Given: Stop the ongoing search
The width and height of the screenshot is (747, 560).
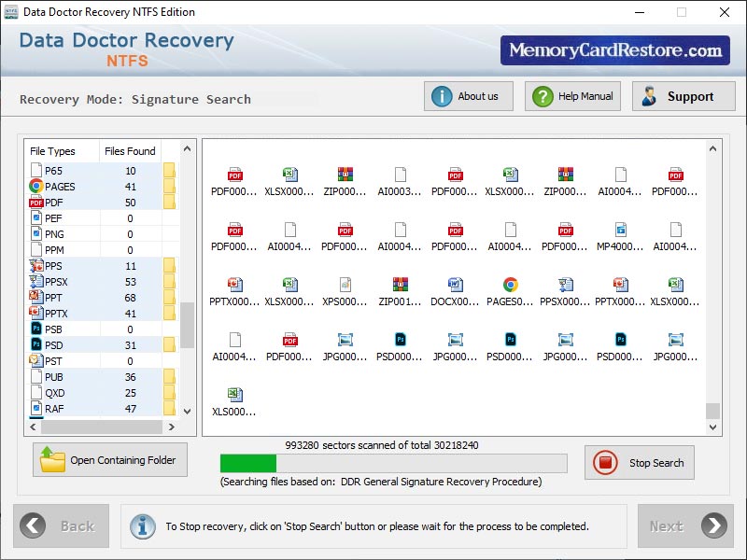Looking at the screenshot, I should [639, 462].
